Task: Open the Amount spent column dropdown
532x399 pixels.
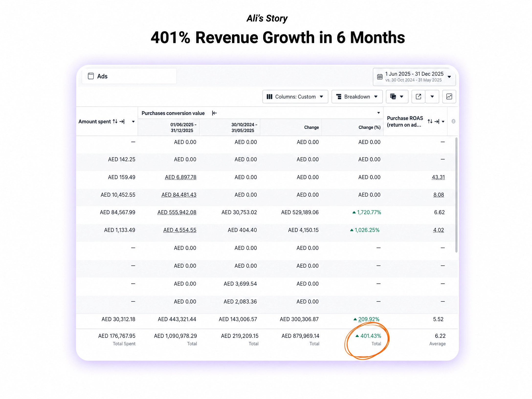Action: click(x=133, y=122)
